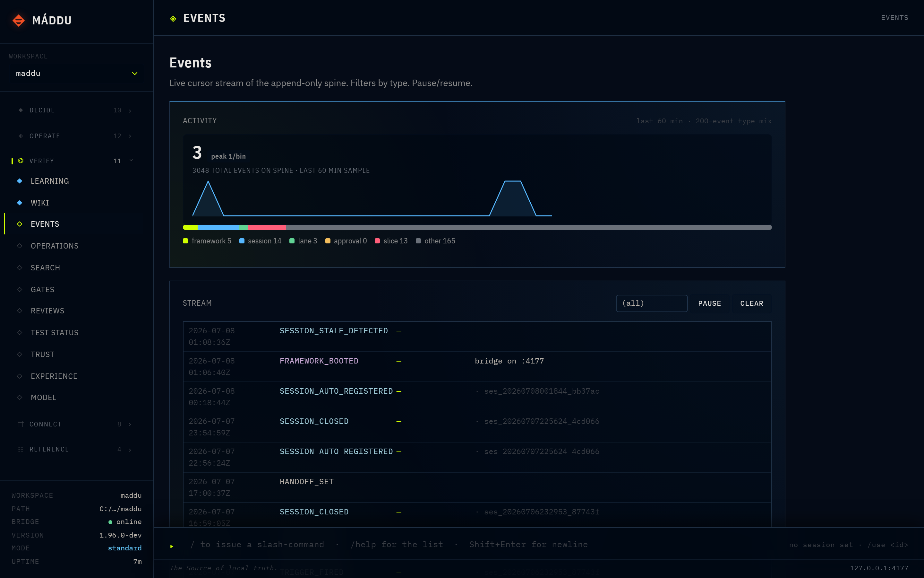Click the standard mode link
This screenshot has width=924, height=578.
124,548
